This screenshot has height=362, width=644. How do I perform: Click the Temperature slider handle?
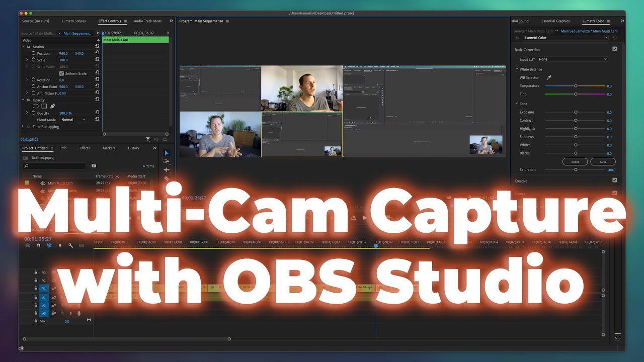coord(576,86)
